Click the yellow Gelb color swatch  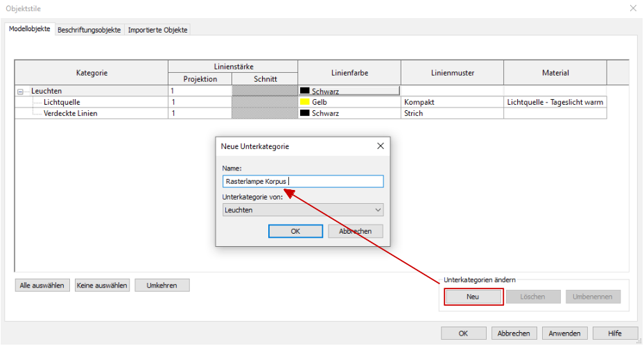(x=304, y=102)
